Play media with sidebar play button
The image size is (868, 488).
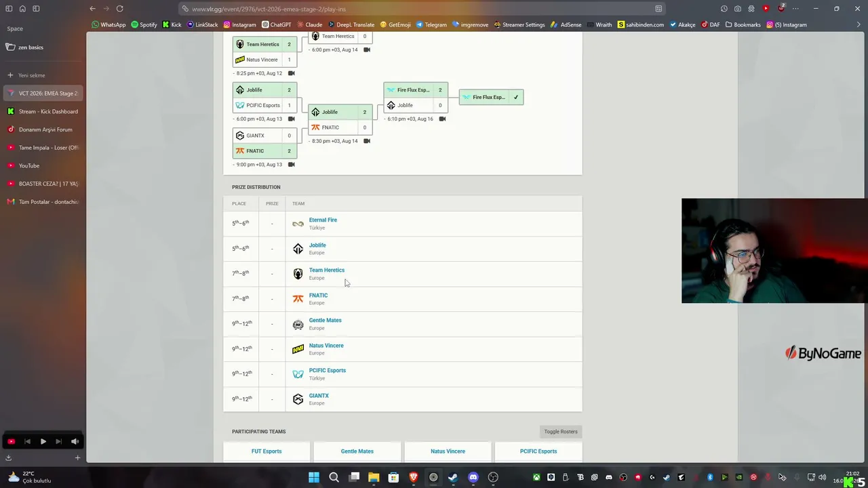[43, 441]
